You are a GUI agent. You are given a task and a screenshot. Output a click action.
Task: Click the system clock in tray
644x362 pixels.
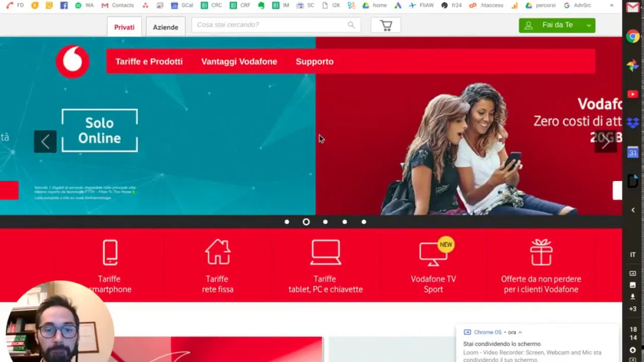633,334
